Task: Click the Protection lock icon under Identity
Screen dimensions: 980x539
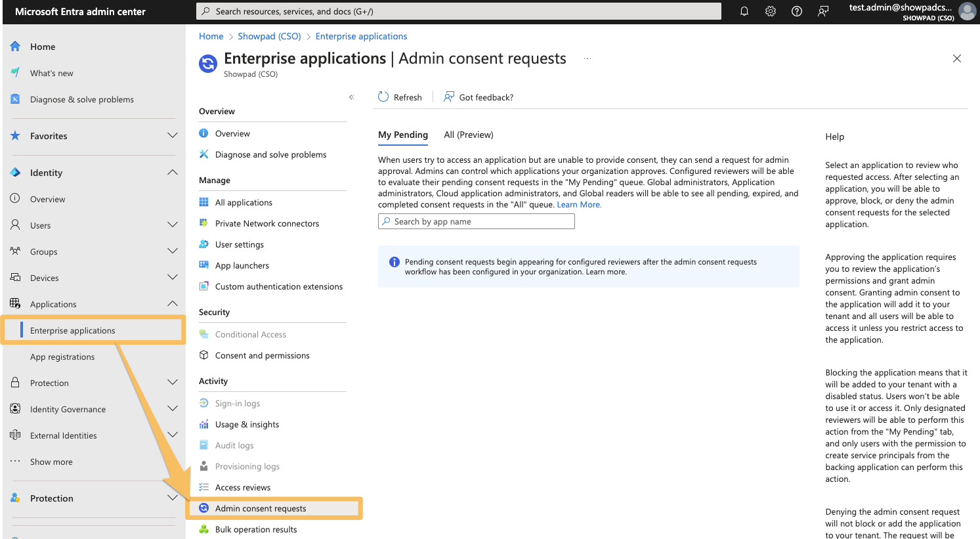Action: tap(15, 383)
